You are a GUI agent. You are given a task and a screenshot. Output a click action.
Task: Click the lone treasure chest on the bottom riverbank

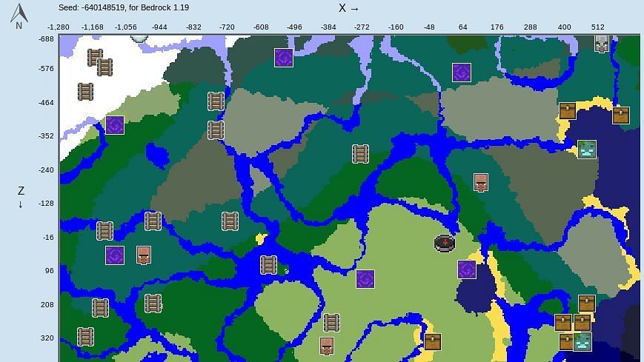coord(433,341)
